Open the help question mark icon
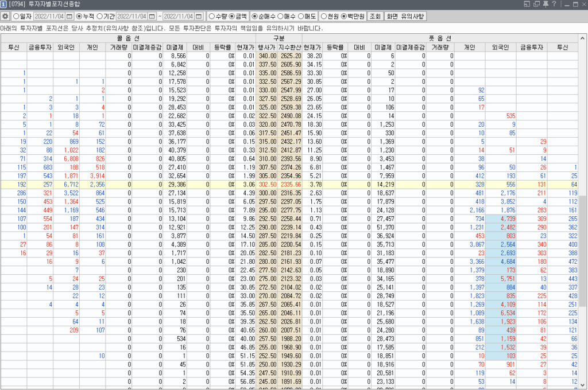This screenshot has width=588, height=390. pos(553,5)
